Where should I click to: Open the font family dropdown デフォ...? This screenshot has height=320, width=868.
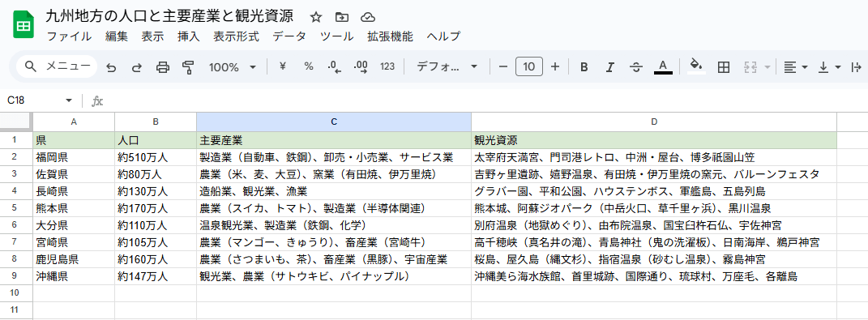(447, 67)
